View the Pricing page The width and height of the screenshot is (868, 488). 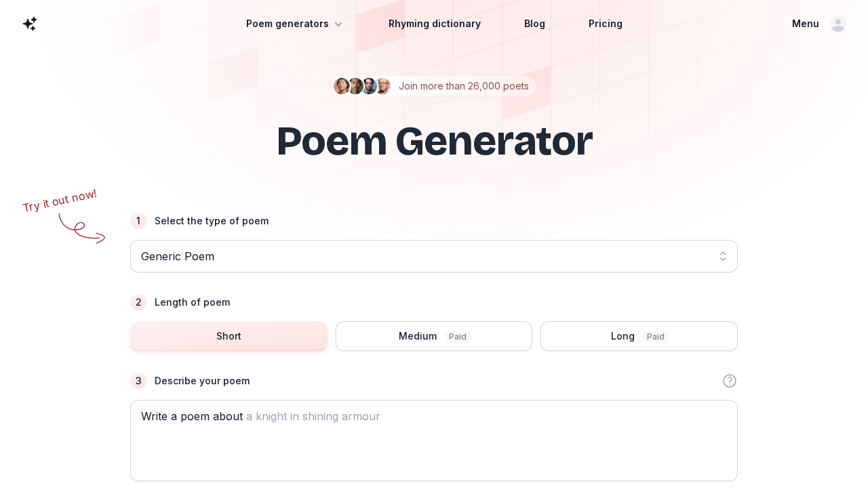(x=606, y=24)
